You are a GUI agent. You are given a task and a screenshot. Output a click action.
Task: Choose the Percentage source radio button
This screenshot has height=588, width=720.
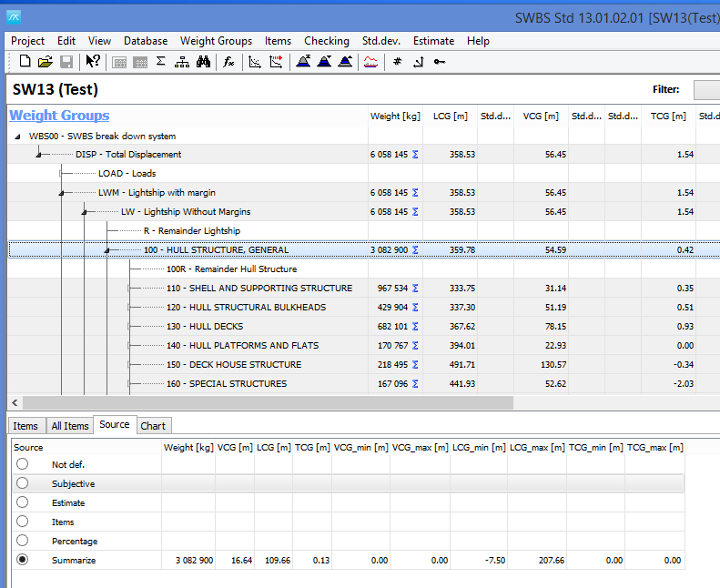pos(22,541)
